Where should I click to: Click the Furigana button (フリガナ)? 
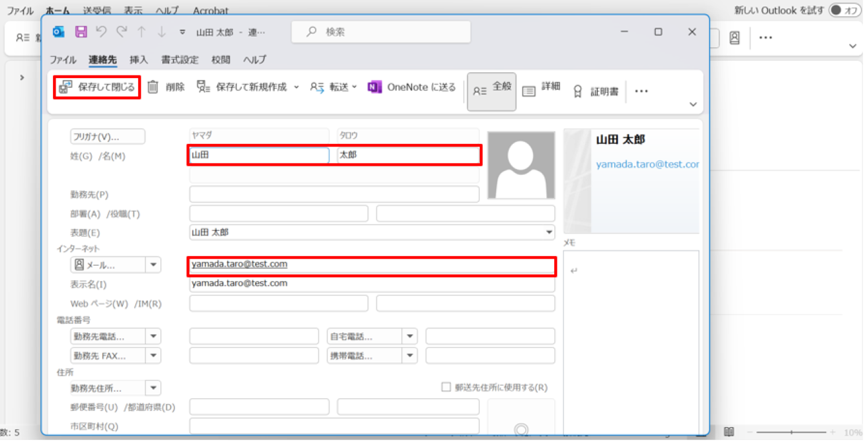107,137
